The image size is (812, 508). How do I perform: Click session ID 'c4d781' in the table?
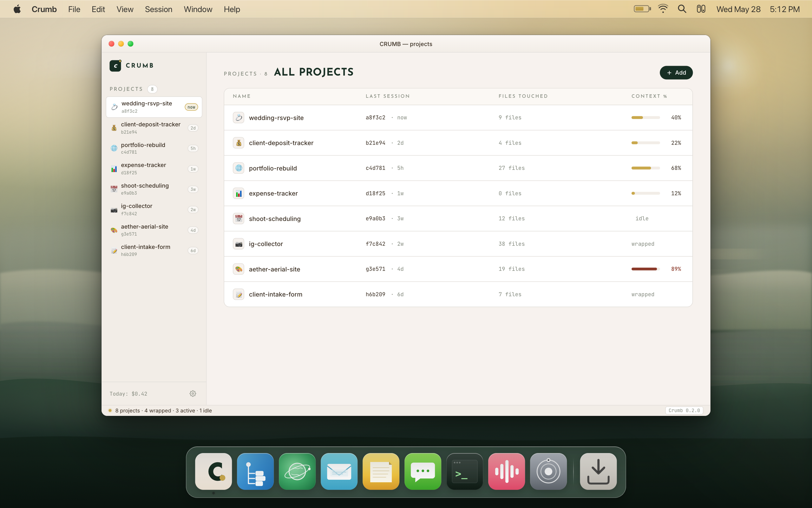coord(376,168)
